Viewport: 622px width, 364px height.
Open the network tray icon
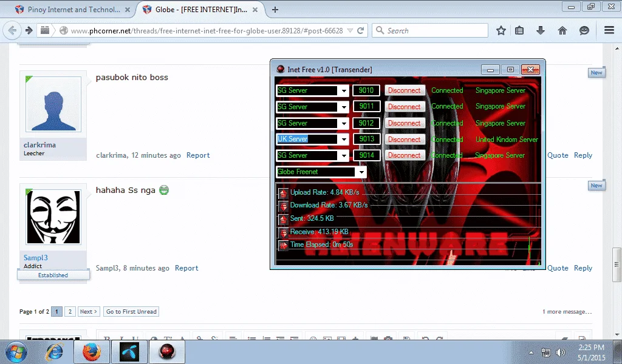click(x=546, y=352)
